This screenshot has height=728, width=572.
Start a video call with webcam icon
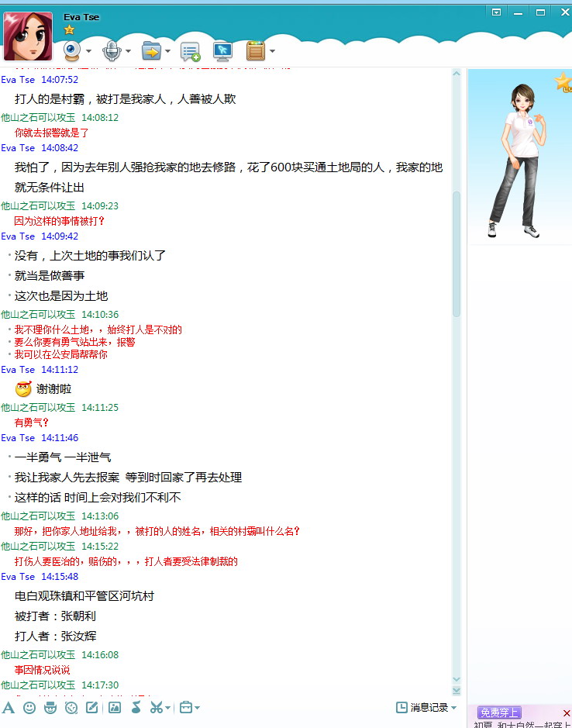click(73, 51)
